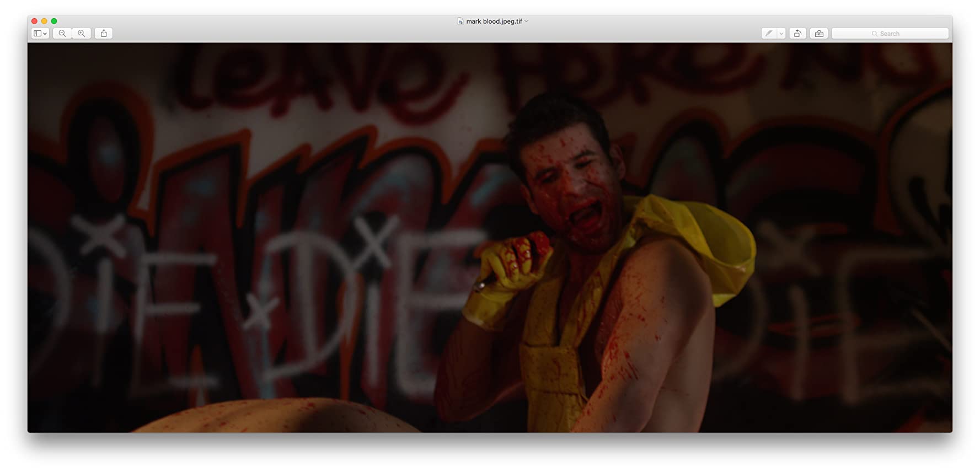Click the 'mark blood.jpeg.tif' title text

tap(494, 22)
